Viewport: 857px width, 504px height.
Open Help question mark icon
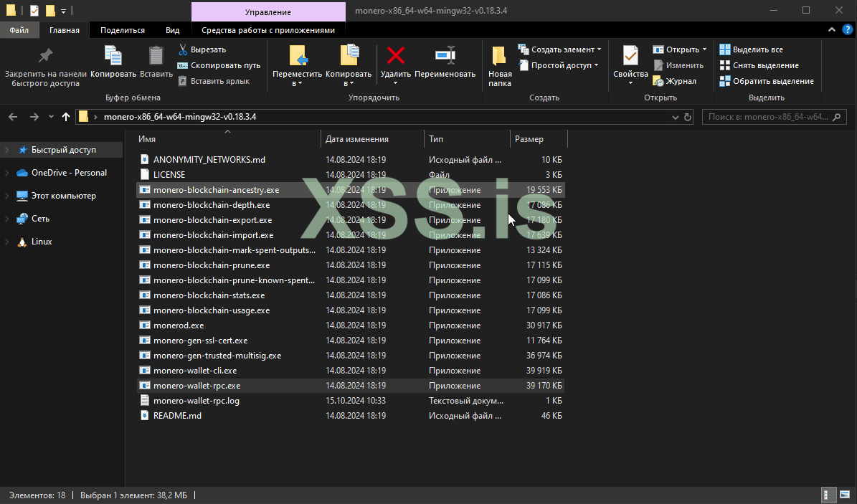(847, 29)
